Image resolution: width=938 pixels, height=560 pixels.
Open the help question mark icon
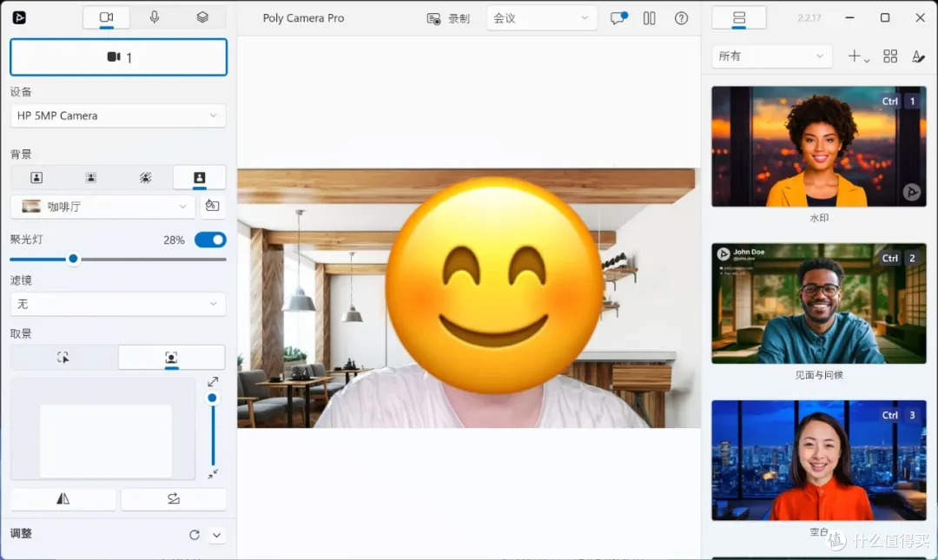(x=681, y=18)
